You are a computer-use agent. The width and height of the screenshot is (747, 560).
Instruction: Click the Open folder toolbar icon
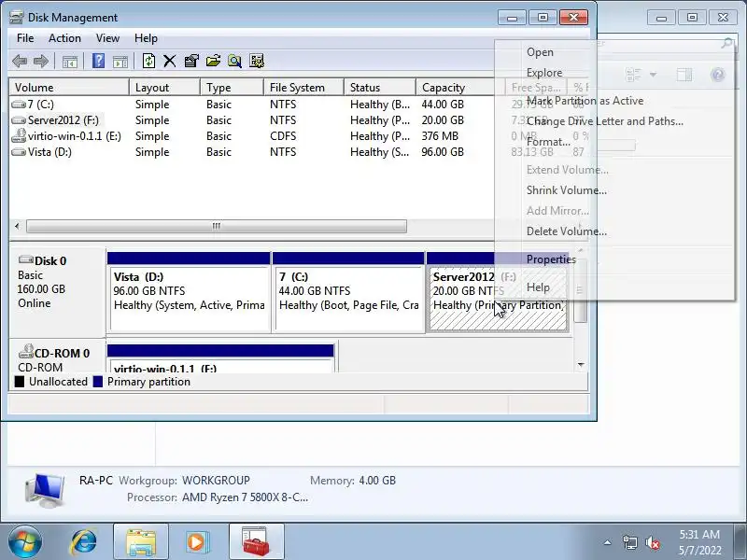pos(213,61)
